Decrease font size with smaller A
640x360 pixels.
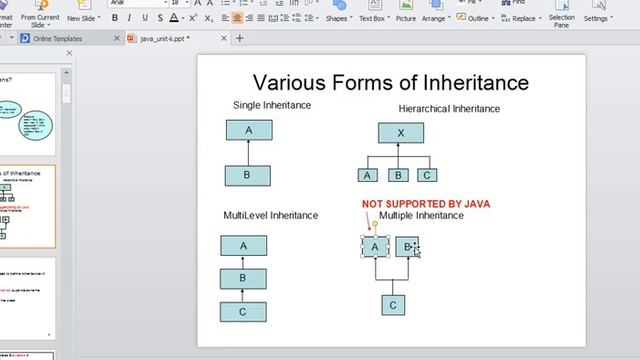click(x=210, y=3)
